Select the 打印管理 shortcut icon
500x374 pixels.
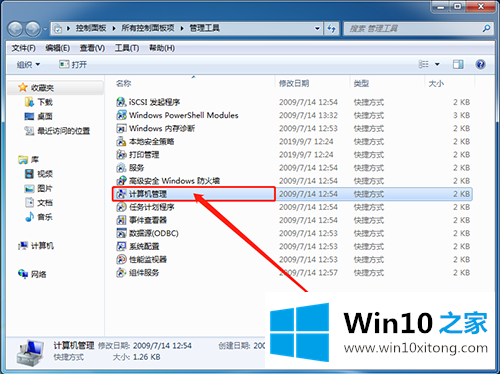pos(121,155)
